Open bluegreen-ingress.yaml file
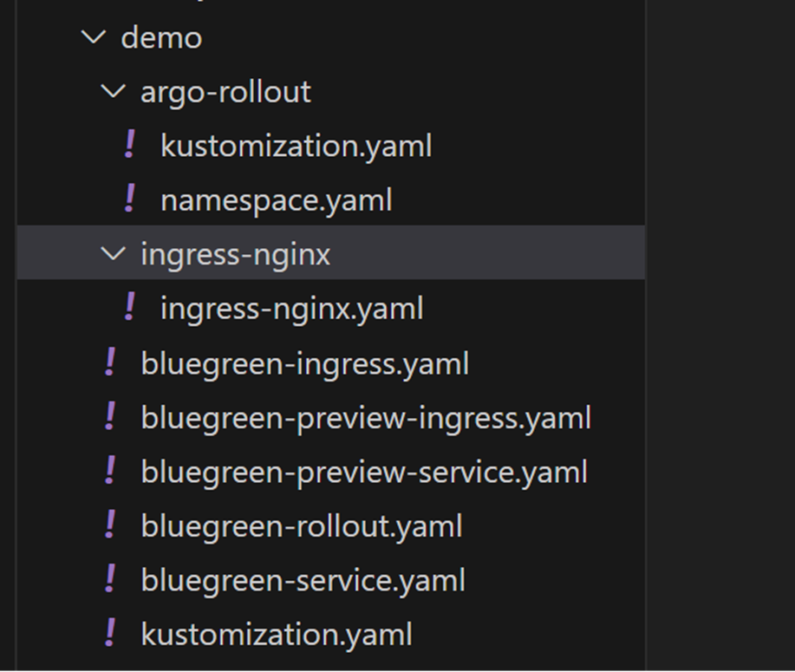The width and height of the screenshot is (795, 672). tap(304, 363)
